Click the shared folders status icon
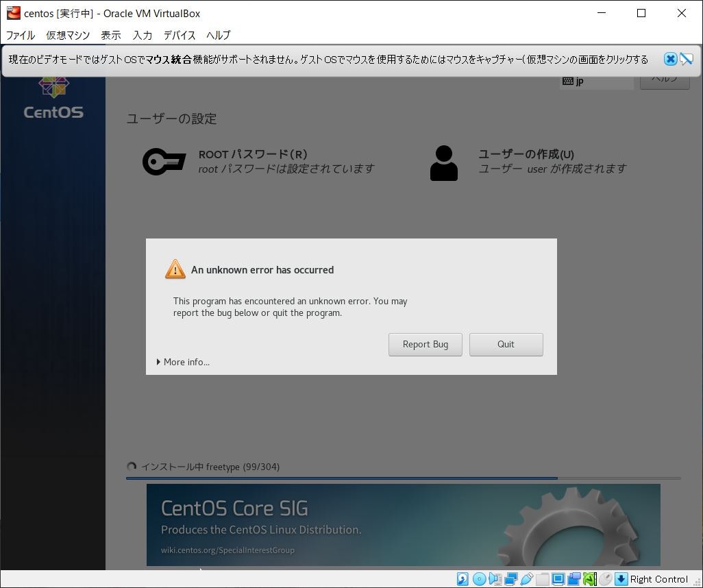This screenshot has height=588, width=703. (543, 579)
